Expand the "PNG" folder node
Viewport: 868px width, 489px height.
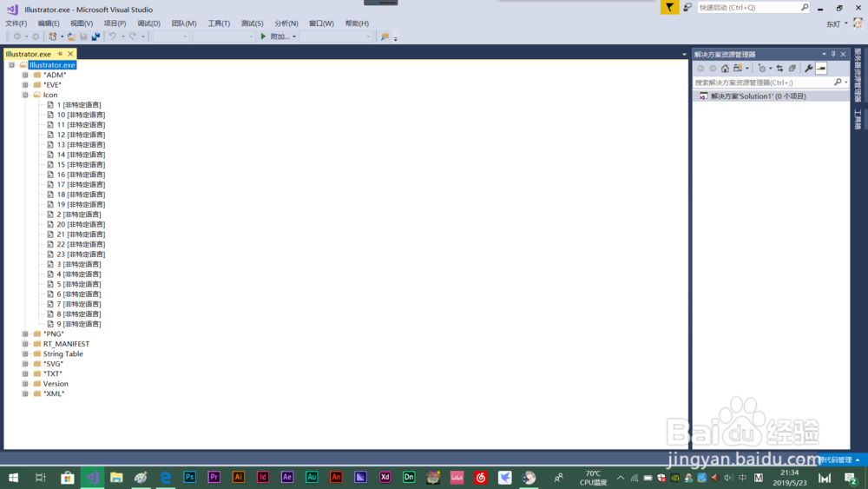[25, 334]
